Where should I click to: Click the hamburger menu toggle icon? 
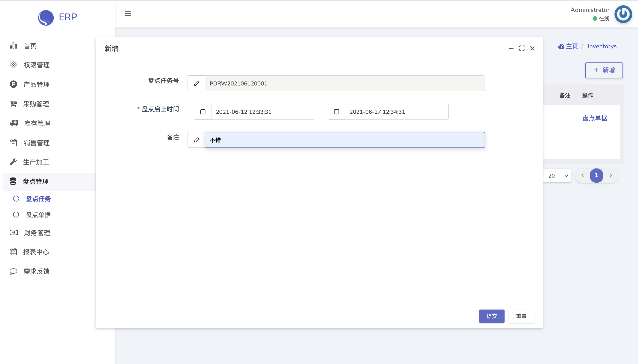click(128, 13)
